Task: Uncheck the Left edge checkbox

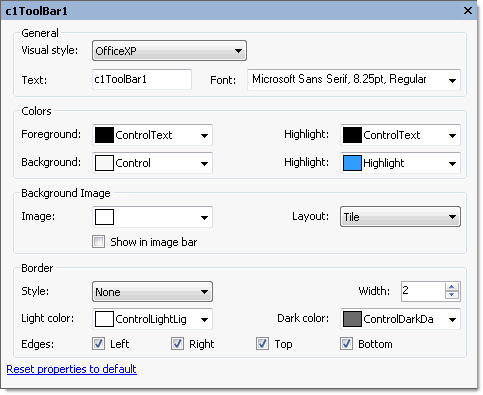Action: point(99,344)
